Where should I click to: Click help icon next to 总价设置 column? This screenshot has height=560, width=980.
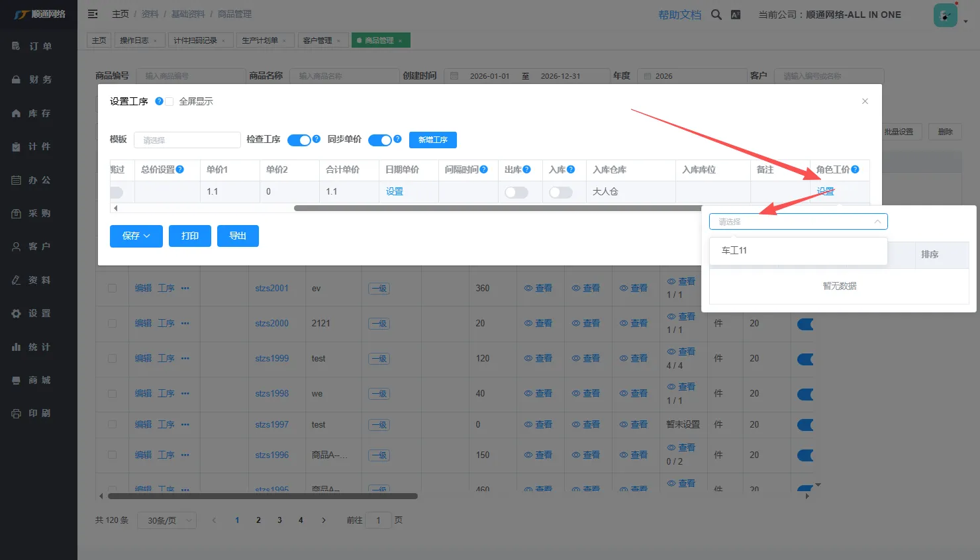[180, 169]
